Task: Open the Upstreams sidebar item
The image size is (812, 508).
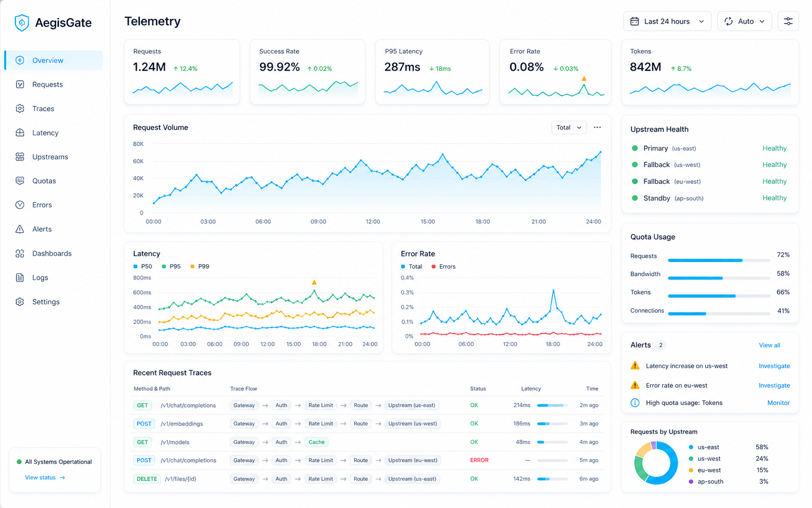Action: click(x=53, y=157)
